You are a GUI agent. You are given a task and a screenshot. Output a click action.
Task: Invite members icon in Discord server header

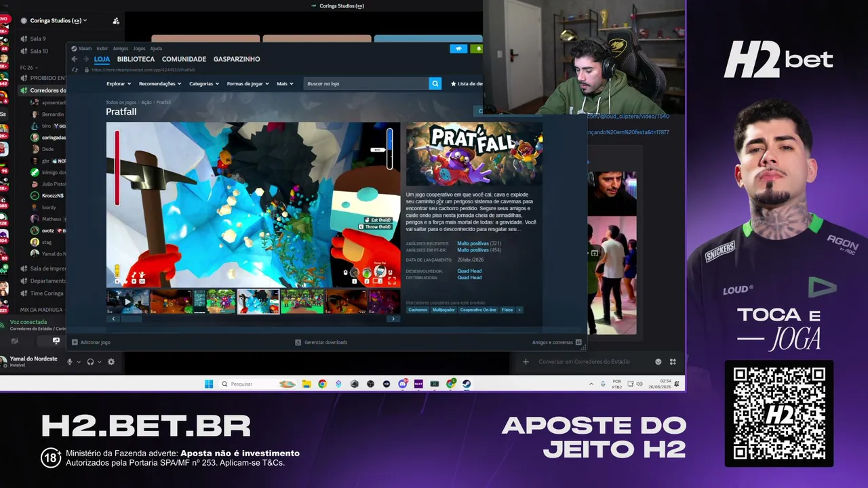point(116,21)
